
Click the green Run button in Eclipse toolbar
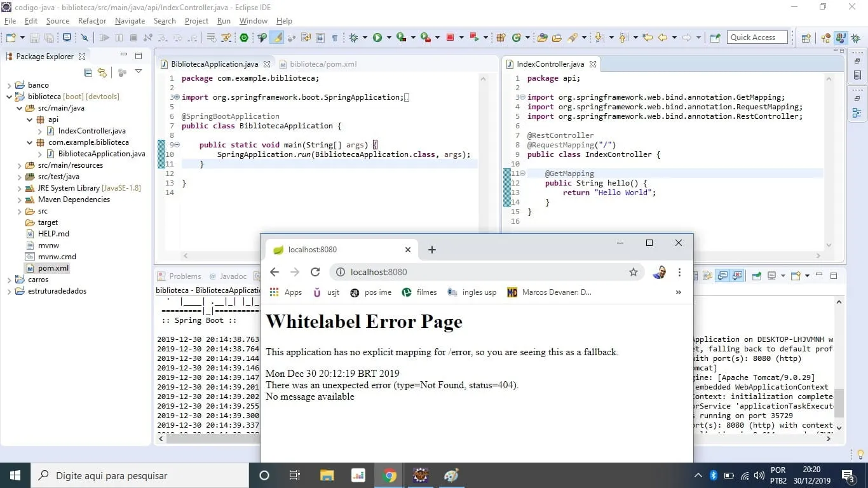click(377, 37)
